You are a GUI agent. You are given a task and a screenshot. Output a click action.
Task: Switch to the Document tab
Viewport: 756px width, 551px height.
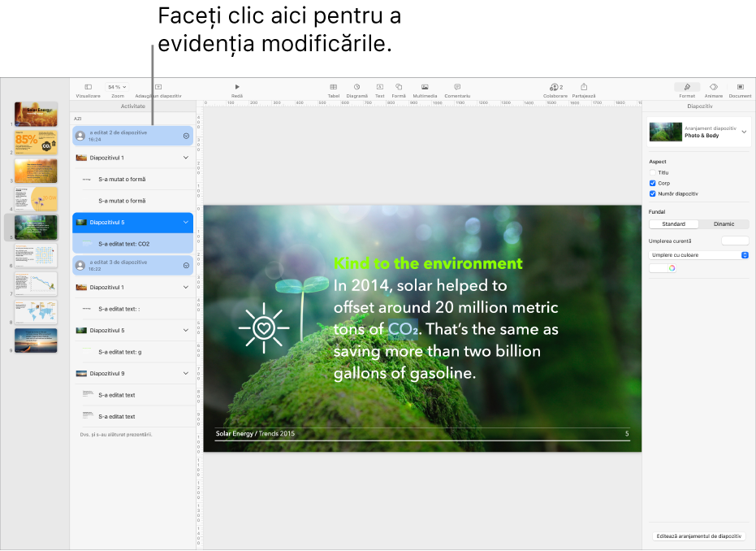click(x=740, y=87)
